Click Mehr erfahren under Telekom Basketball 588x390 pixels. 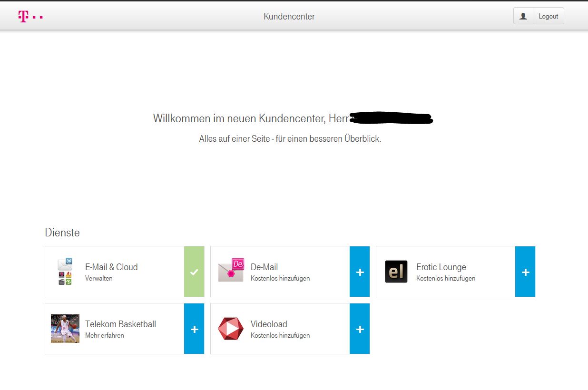[105, 336]
